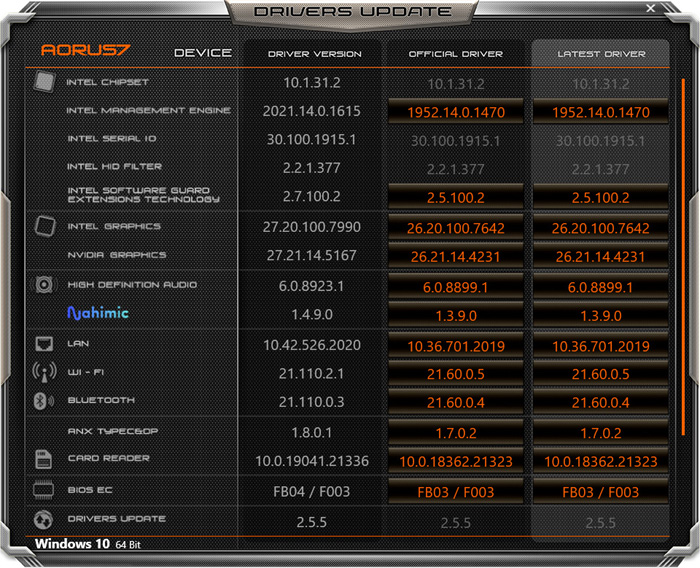700x568 pixels.
Task: Click the AORUS 7 logo
Action: coord(86,50)
